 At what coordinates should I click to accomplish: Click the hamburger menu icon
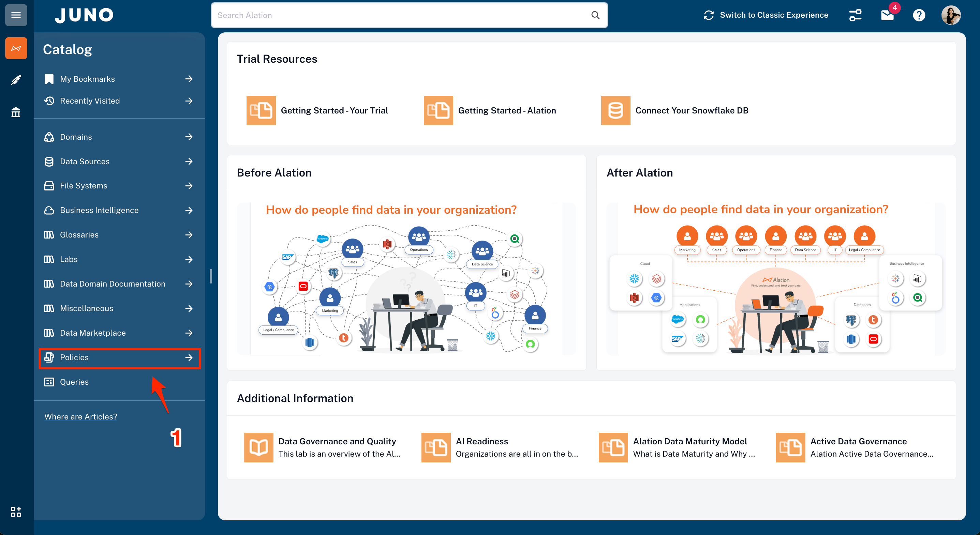[16, 15]
